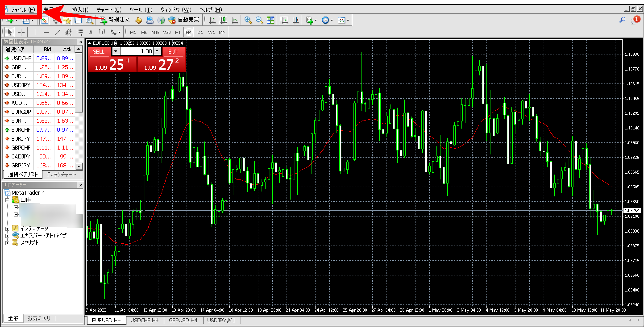This screenshot has height=327, width=644.
Task: Open the lot volume dropdown arrow
Action: click(x=116, y=51)
